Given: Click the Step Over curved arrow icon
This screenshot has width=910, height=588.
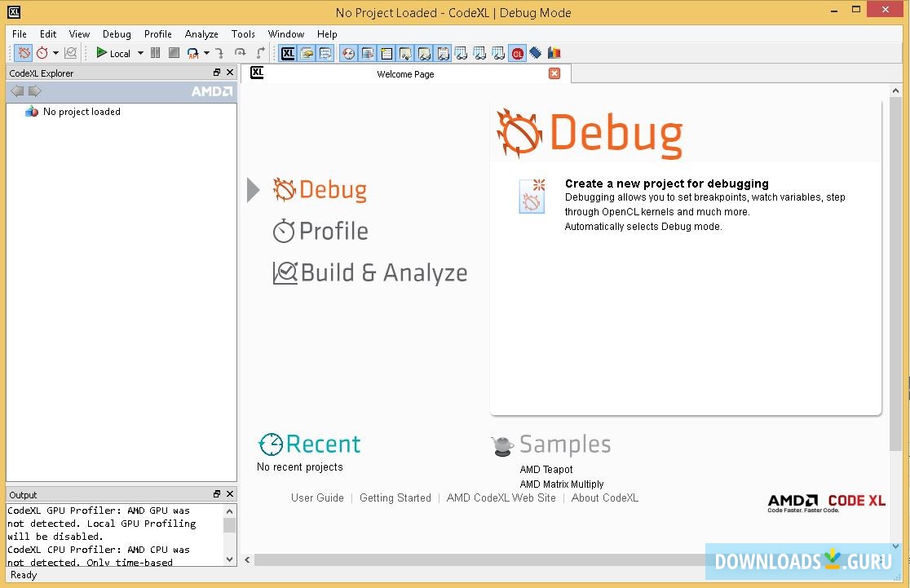Looking at the screenshot, I should [240, 53].
